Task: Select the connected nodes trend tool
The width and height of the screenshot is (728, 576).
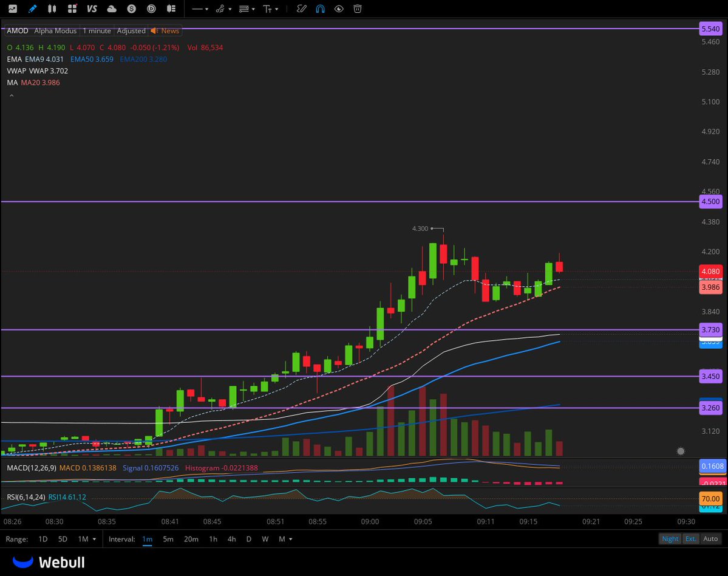Action: [220, 9]
